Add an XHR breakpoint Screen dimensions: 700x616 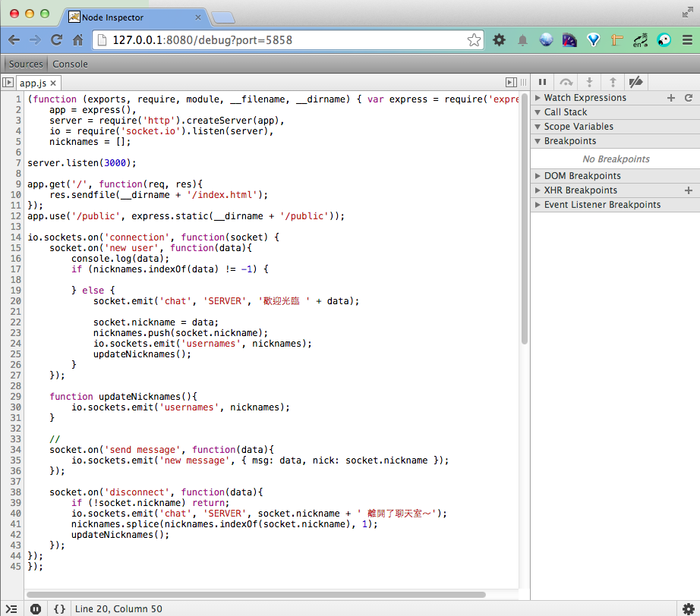pos(689,190)
